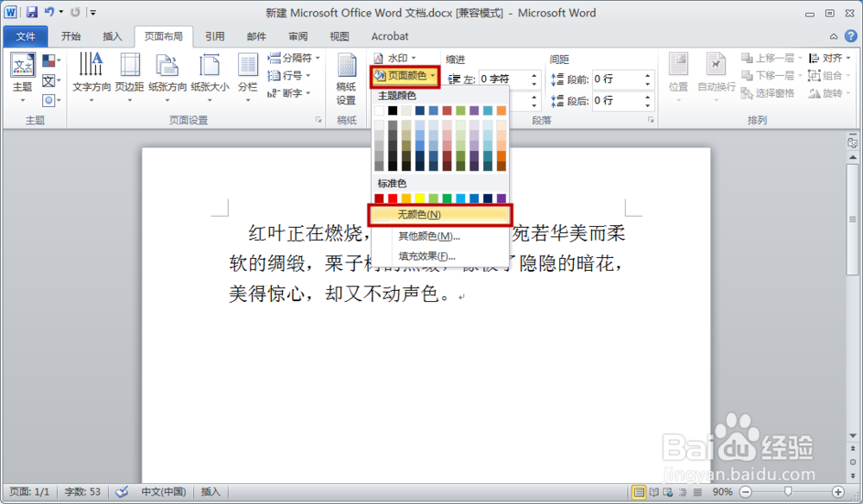Screen dimensions: 863x504
Task: Open Margins (页边距) options
Action: pos(130,78)
